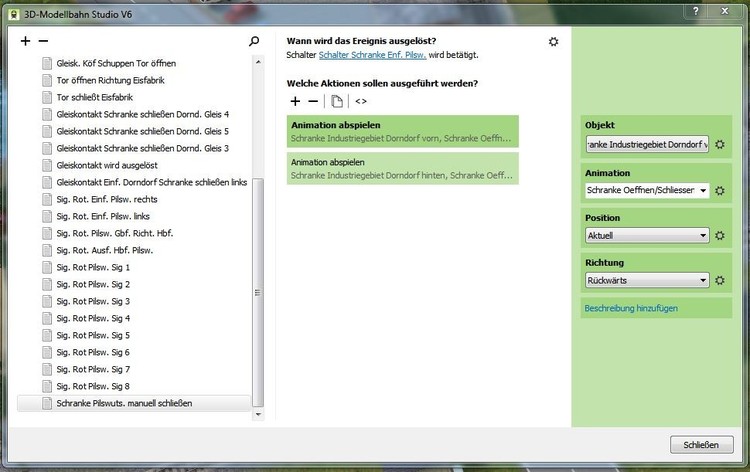Click the event list scrollbar up arrow

[x=258, y=62]
